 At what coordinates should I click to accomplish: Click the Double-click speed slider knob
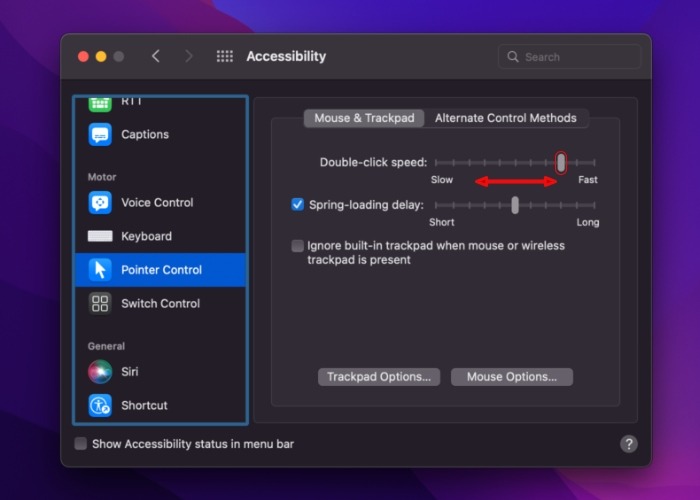tap(561, 162)
